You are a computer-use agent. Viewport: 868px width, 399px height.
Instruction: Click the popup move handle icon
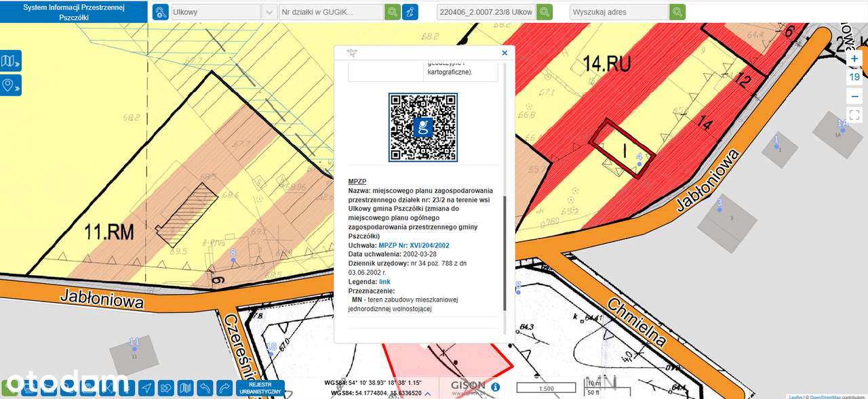(351, 52)
